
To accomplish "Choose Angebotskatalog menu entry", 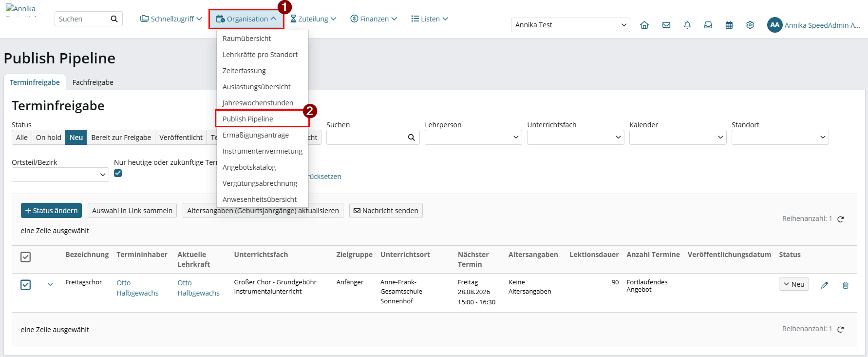I will [x=263, y=167].
